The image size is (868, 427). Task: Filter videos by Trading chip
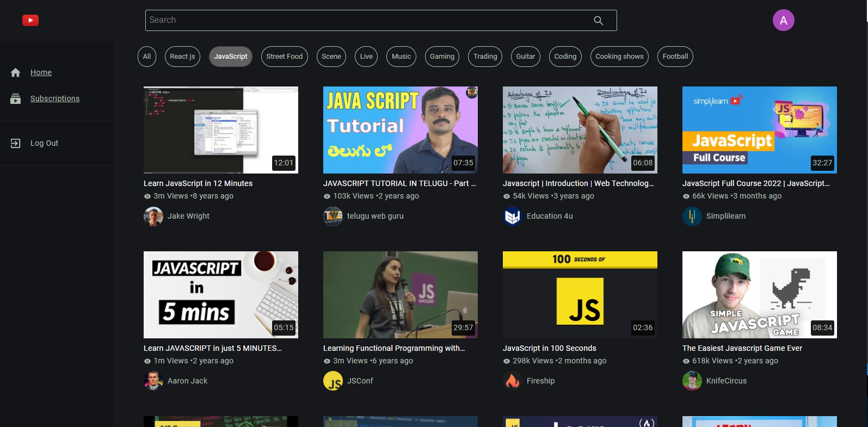(485, 57)
